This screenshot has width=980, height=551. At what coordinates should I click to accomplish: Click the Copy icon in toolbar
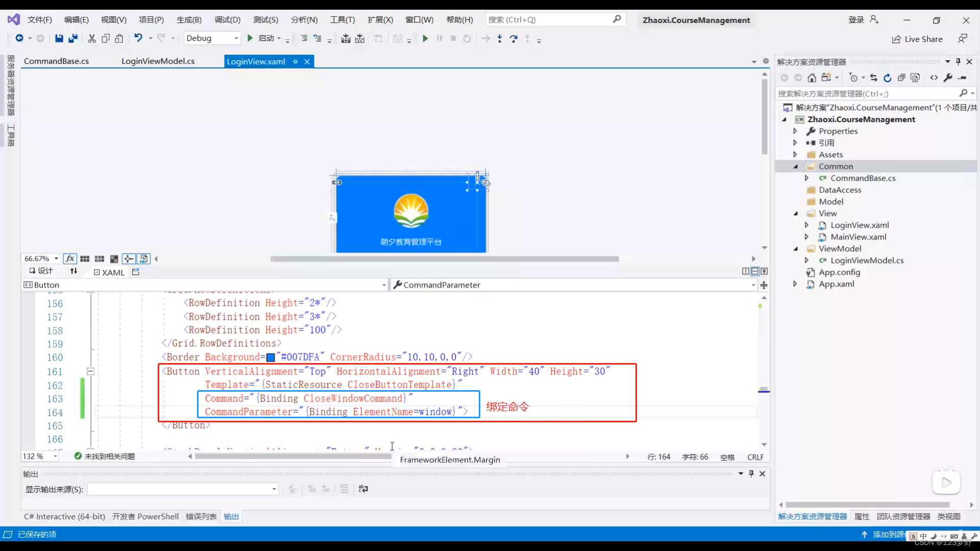tap(106, 38)
